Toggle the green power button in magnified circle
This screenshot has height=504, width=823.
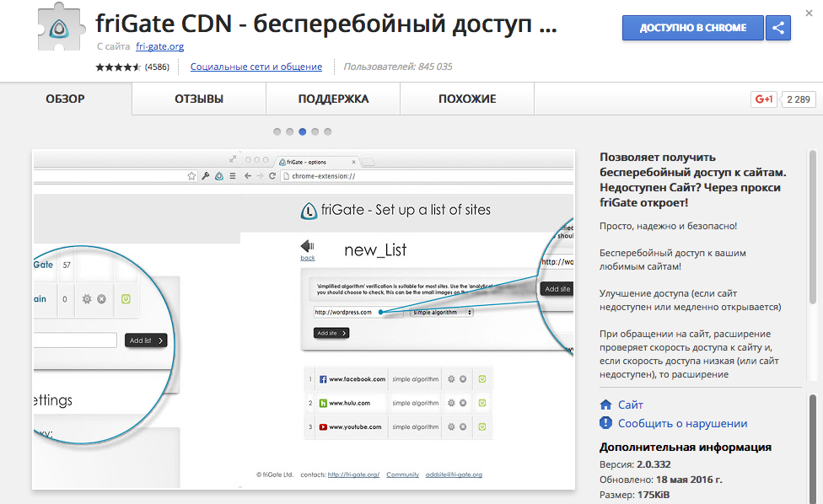126,299
